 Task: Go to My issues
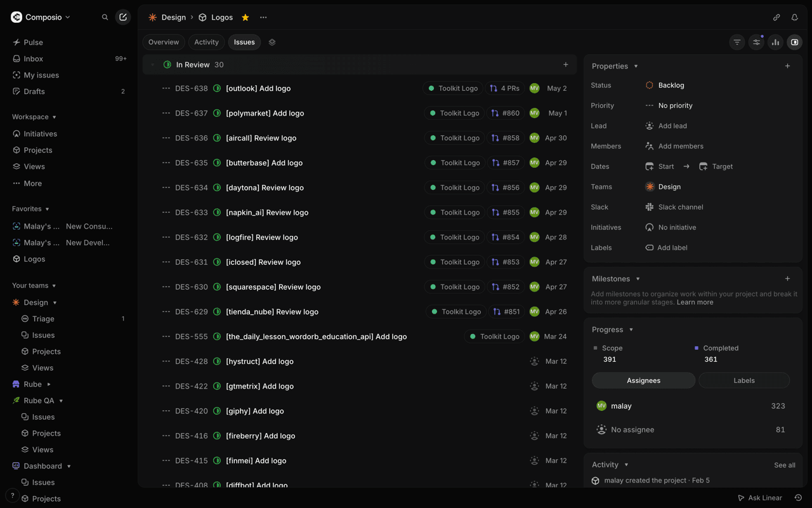(x=69, y=75)
